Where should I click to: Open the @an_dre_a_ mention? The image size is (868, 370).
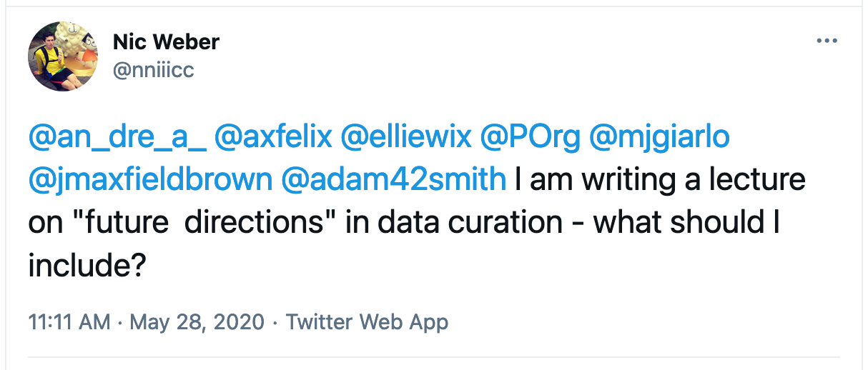point(117,137)
